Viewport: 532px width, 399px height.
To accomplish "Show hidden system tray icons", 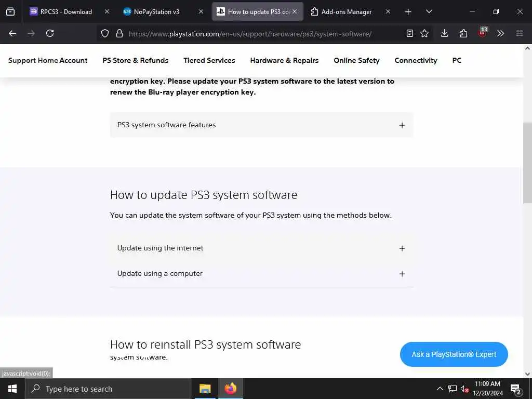I will (440, 389).
